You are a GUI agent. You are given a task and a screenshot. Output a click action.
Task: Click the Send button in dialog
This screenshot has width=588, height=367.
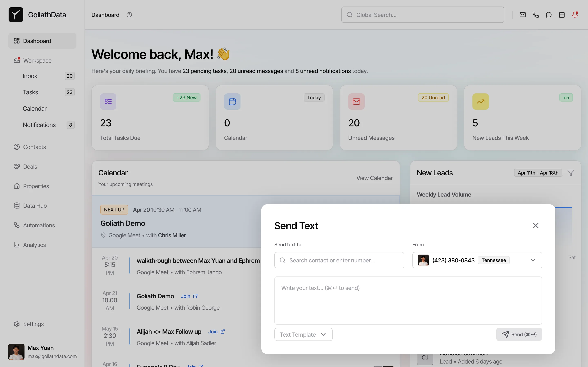[x=519, y=334]
